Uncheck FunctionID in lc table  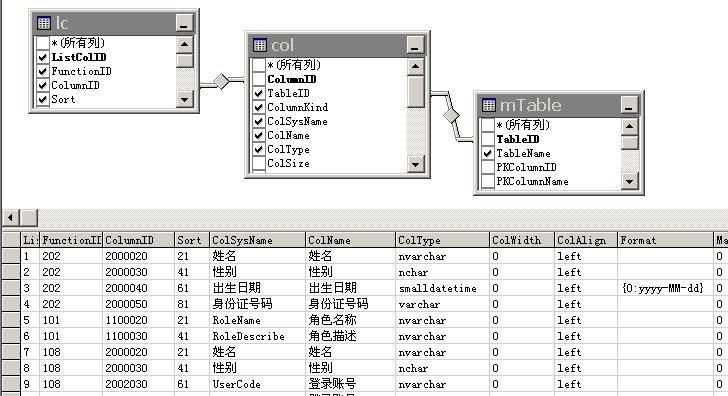coord(43,71)
